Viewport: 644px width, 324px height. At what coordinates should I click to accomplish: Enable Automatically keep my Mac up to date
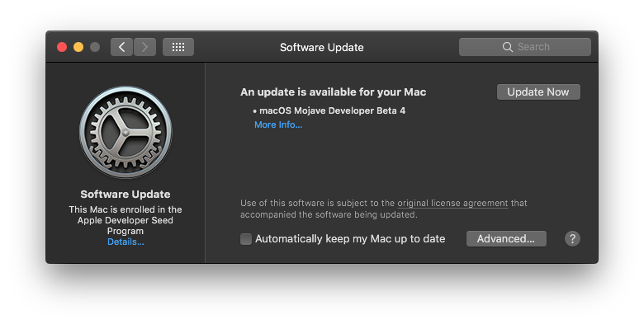point(246,239)
